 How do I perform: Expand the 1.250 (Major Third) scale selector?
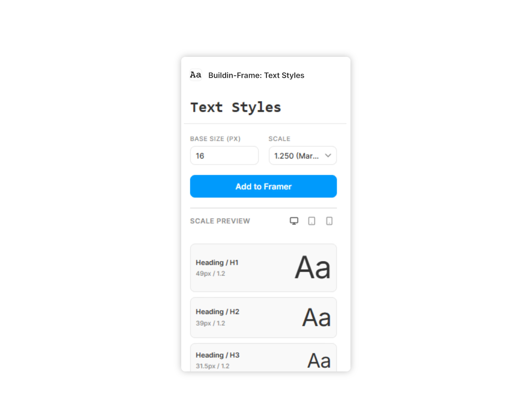click(x=303, y=156)
